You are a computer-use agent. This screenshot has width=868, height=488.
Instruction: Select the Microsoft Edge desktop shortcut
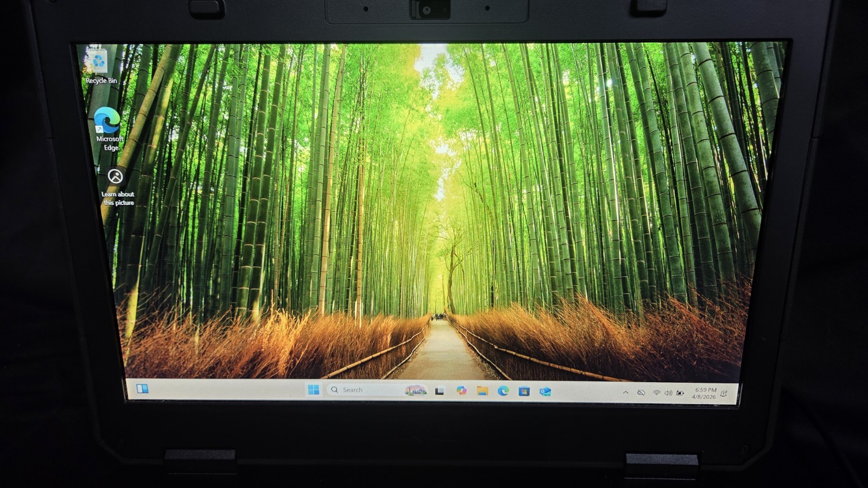coord(108,129)
